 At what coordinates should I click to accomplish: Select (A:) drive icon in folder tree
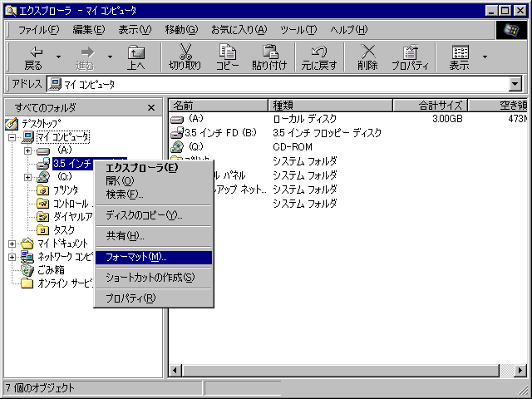tap(43, 150)
